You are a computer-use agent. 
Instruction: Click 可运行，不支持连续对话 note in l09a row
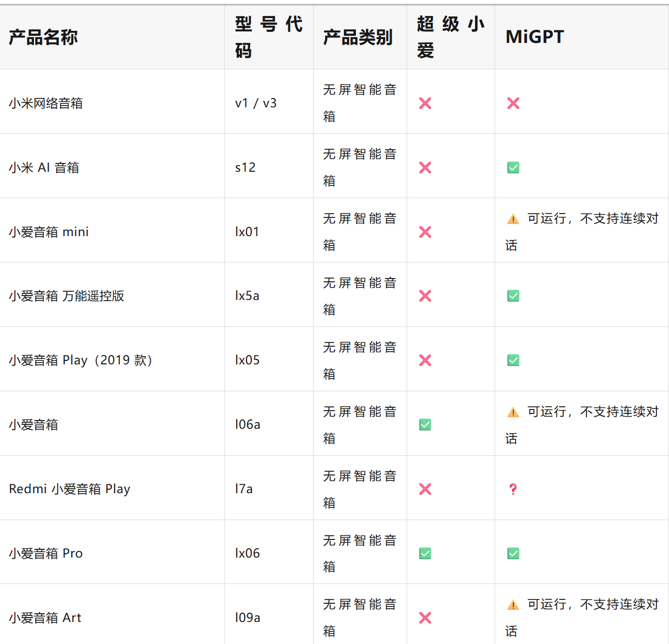(582, 618)
